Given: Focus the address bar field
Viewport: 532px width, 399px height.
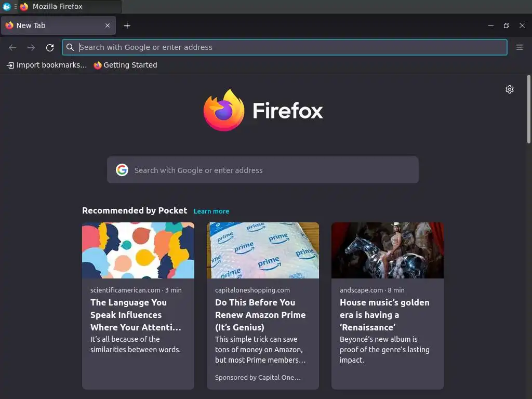Looking at the screenshot, I should coord(285,47).
